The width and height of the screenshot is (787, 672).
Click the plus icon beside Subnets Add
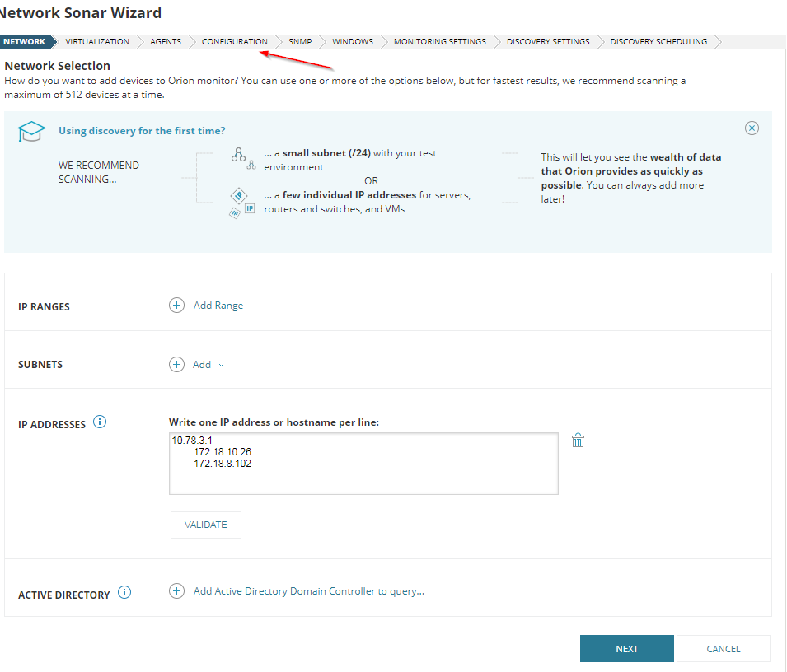pos(176,365)
